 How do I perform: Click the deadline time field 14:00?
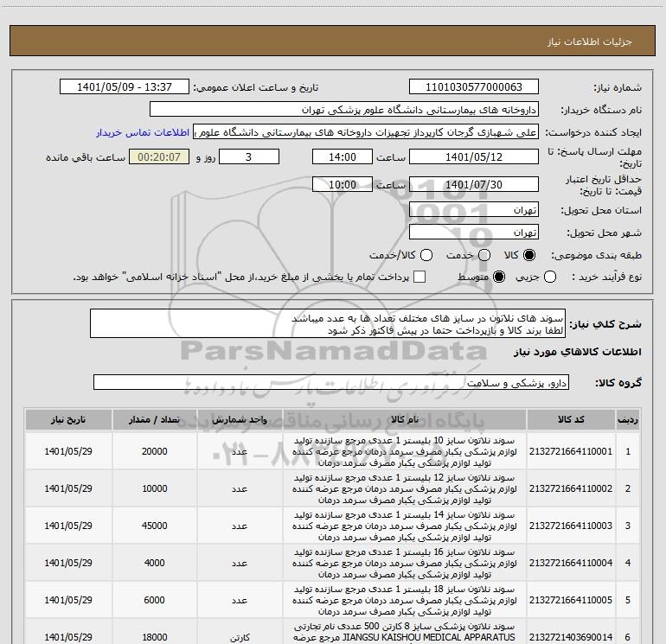click(x=343, y=156)
